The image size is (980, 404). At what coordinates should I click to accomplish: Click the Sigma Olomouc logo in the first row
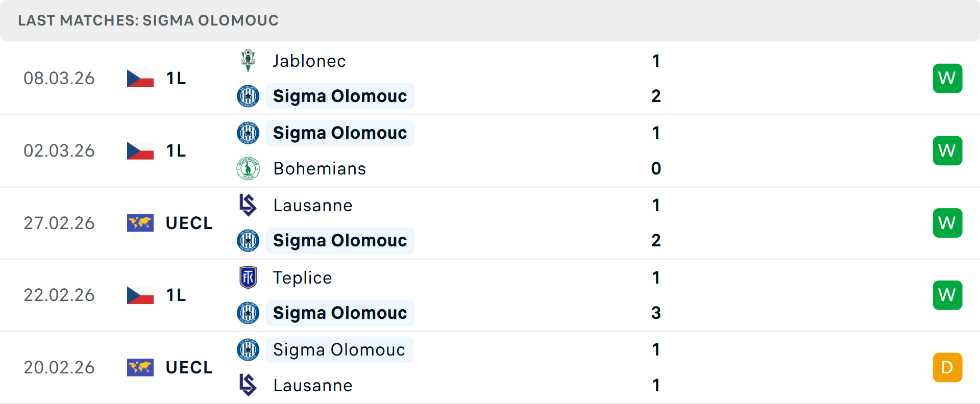click(x=248, y=96)
